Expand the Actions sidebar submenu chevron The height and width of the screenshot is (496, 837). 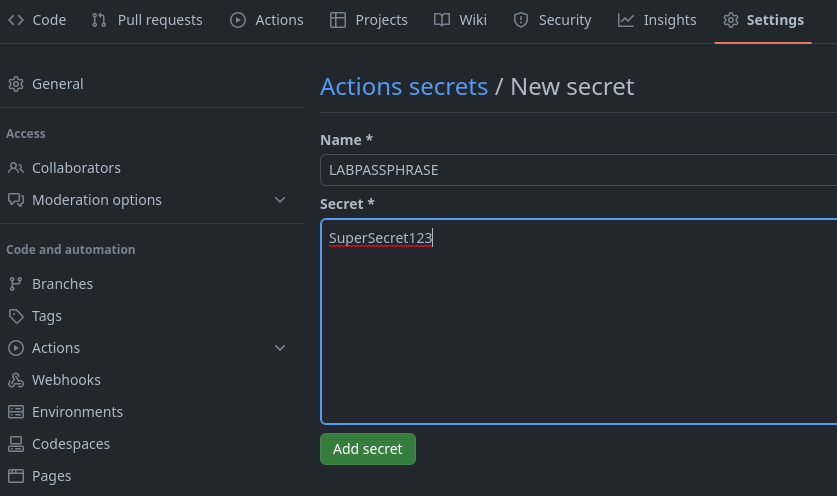tap(280, 348)
